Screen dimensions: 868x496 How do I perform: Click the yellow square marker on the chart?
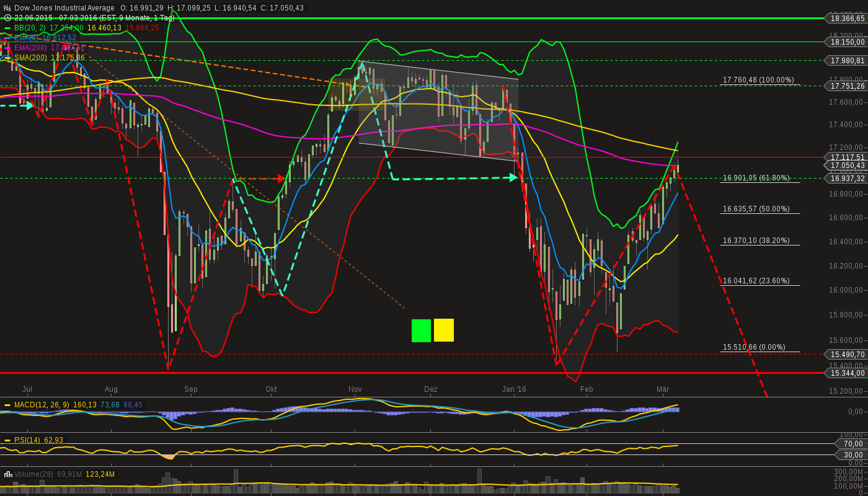tap(444, 330)
